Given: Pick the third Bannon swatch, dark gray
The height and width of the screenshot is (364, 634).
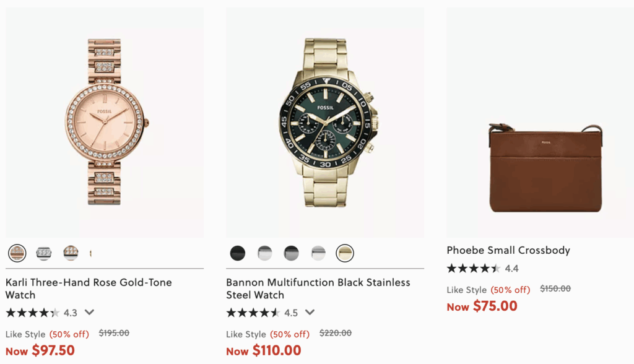Looking at the screenshot, I should (291, 253).
